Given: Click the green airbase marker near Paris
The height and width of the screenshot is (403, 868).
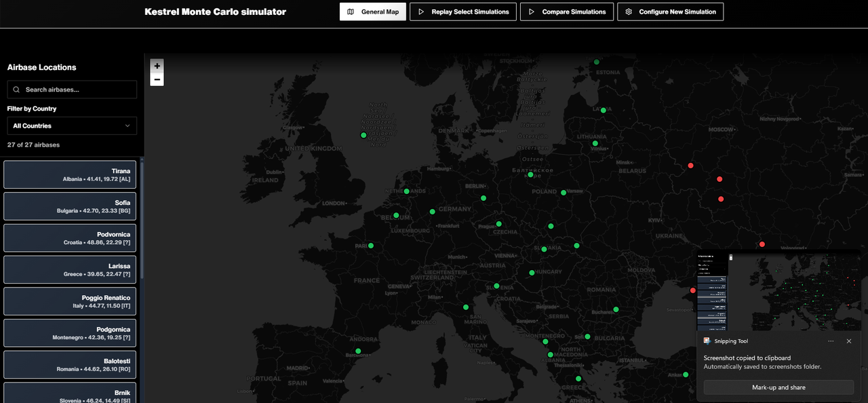Looking at the screenshot, I should [371, 246].
